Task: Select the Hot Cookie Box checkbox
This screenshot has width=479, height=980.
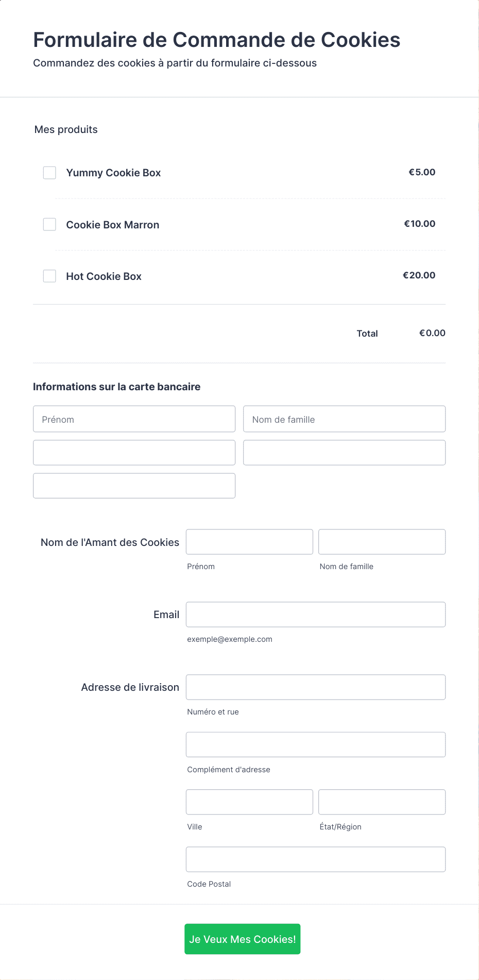Action: click(49, 276)
